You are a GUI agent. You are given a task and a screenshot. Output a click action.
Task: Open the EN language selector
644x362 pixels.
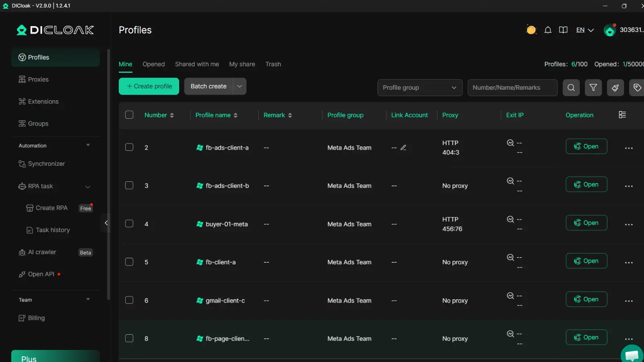point(585,30)
